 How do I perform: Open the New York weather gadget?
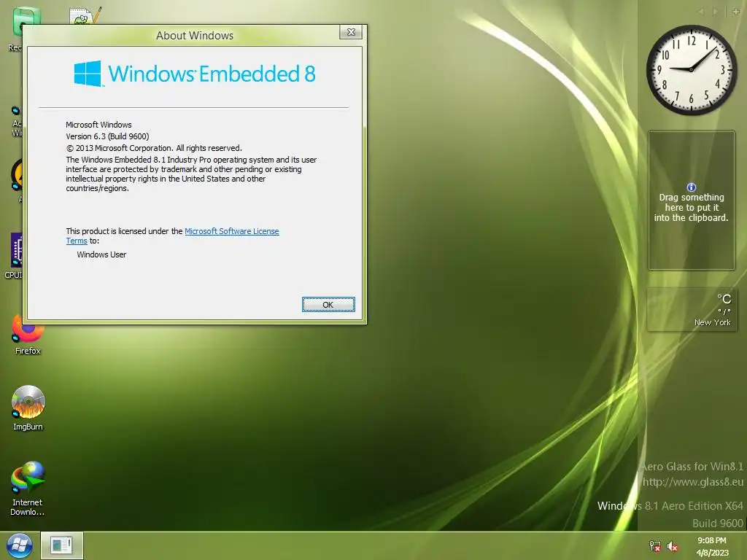tap(692, 309)
